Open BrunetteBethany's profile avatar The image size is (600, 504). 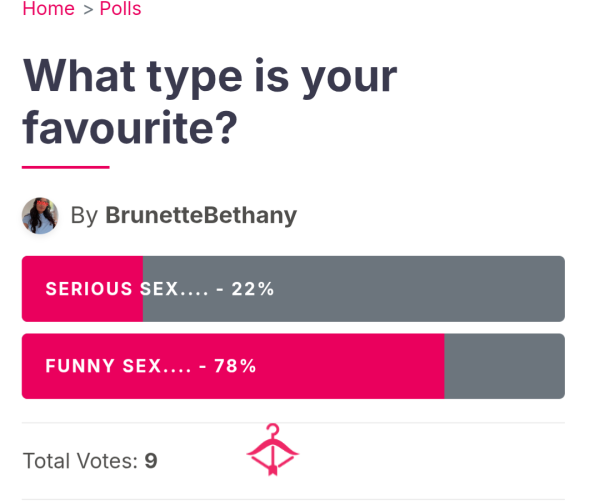[40, 215]
